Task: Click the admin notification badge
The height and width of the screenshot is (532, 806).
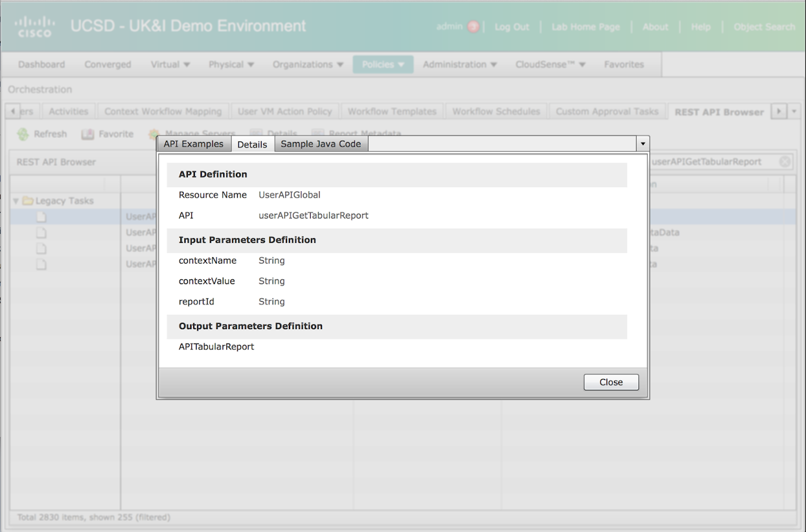Action: tap(473, 27)
